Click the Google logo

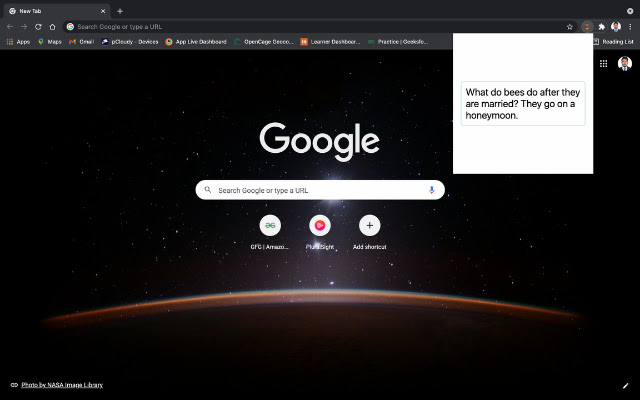click(320, 142)
